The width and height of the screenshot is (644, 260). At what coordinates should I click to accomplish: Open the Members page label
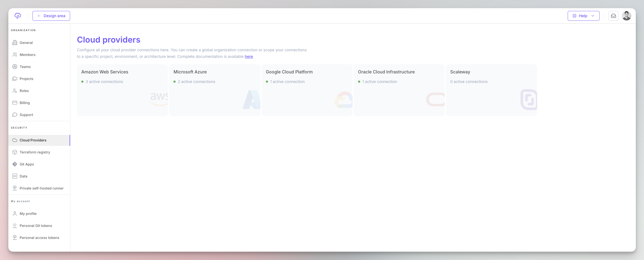click(x=28, y=55)
